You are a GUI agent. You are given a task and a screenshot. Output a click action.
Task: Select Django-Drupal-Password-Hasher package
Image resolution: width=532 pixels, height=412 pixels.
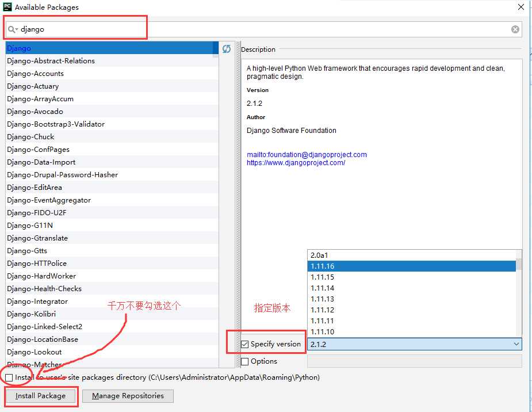pyautogui.click(x=112, y=175)
